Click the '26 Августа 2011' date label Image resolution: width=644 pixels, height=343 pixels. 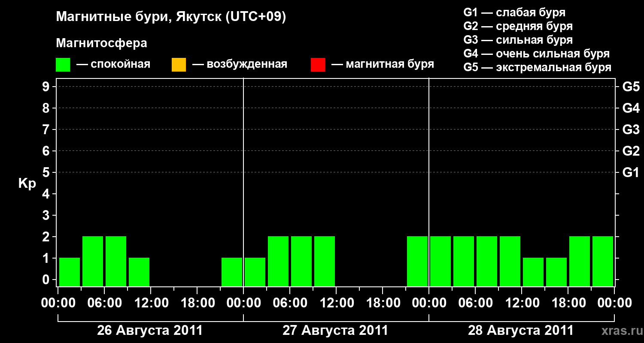click(x=150, y=331)
